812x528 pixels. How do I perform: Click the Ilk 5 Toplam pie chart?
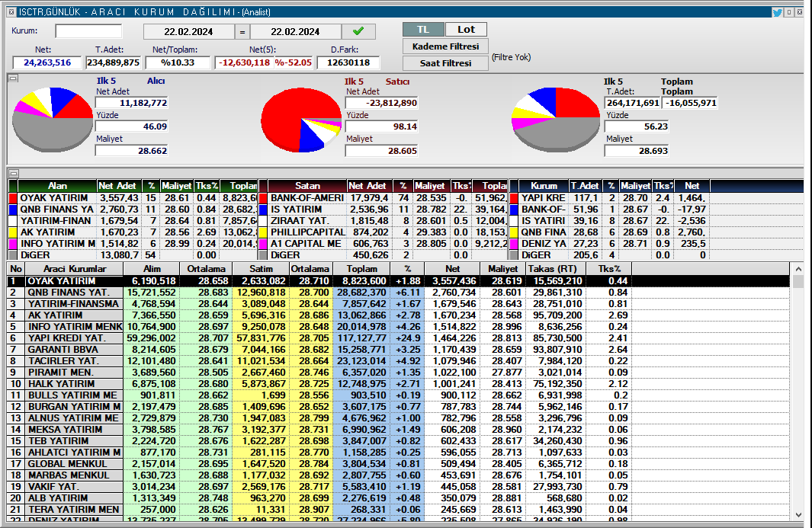[x=556, y=120]
